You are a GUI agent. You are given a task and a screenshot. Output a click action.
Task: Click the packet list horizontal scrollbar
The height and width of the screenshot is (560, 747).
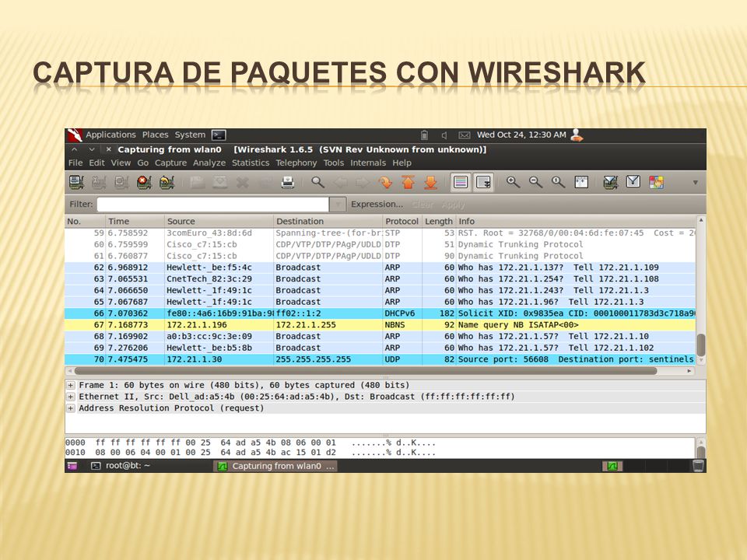coord(366,371)
